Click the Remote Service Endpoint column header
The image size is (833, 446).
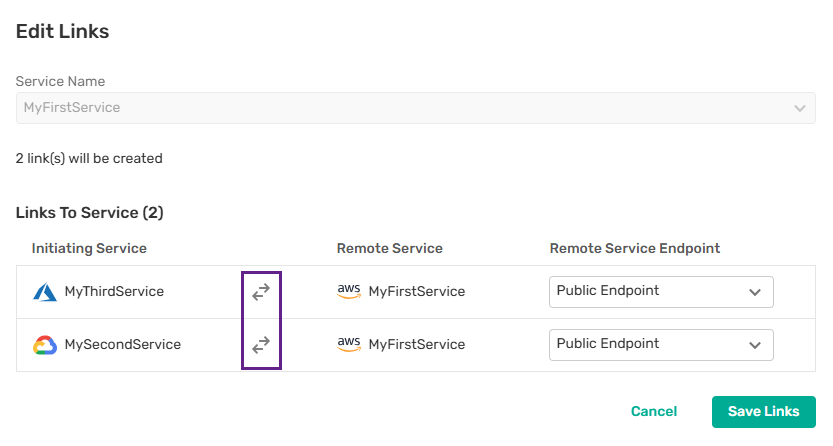[x=635, y=248]
